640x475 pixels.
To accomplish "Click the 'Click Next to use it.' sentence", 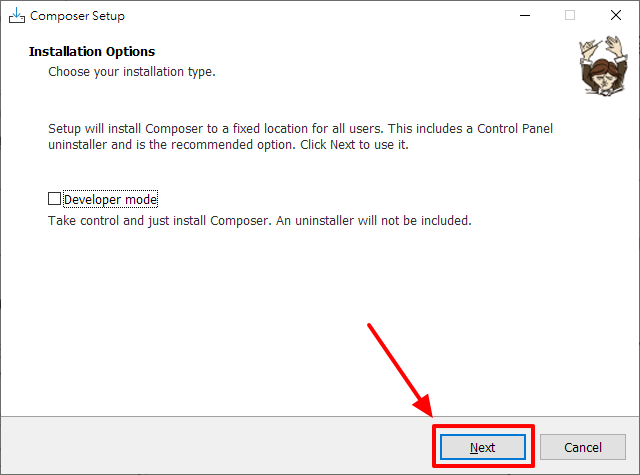I will (354, 145).
